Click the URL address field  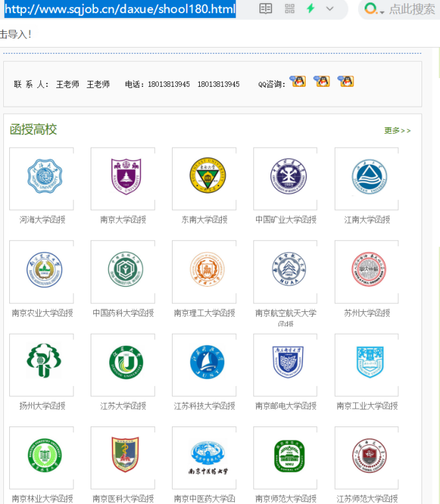click(x=119, y=9)
